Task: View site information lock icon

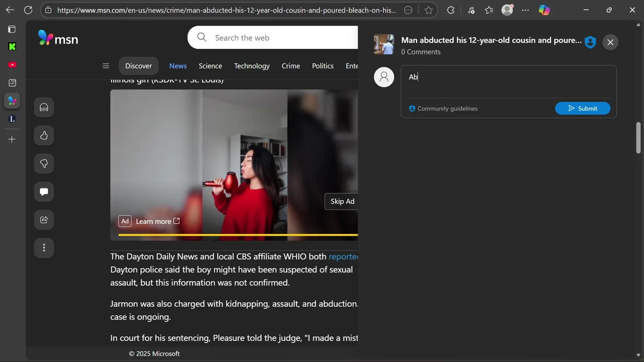Action: click(x=48, y=10)
